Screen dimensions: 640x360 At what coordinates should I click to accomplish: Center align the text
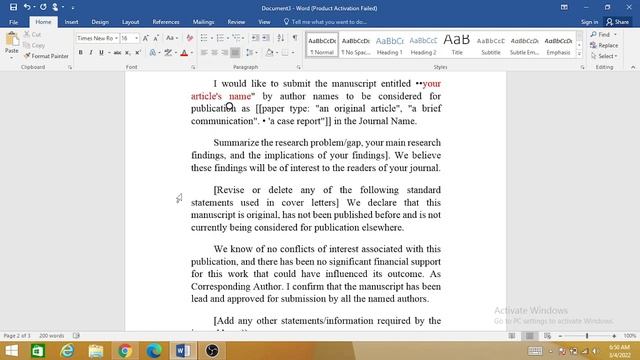[214, 53]
